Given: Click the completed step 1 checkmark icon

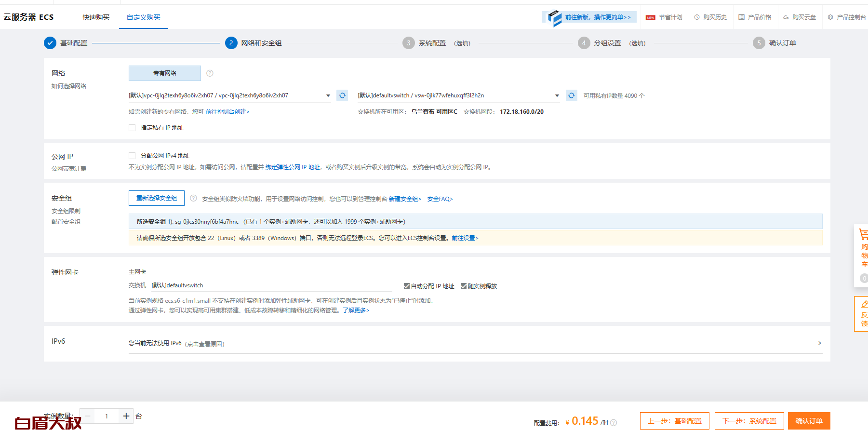Looking at the screenshot, I should click(x=50, y=43).
